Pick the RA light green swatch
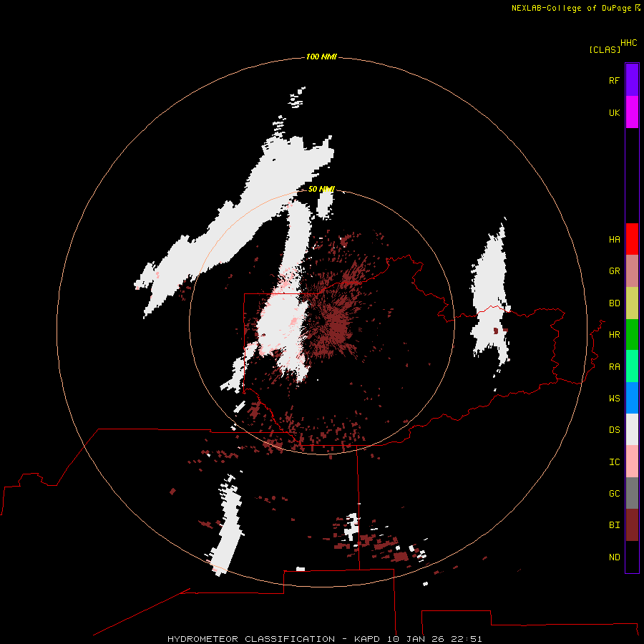Screen dimensions: 644x644 pos(632,366)
